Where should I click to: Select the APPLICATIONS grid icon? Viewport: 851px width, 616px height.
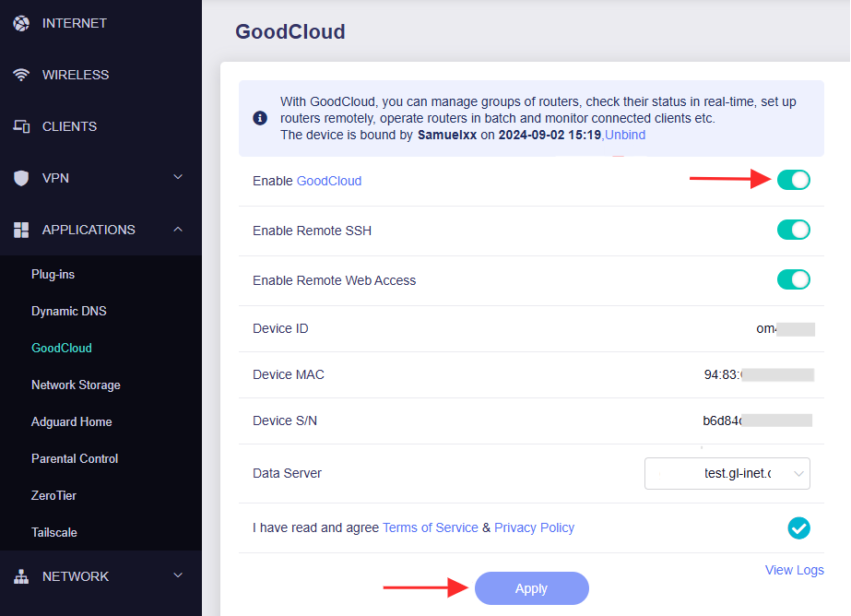click(20, 229)
